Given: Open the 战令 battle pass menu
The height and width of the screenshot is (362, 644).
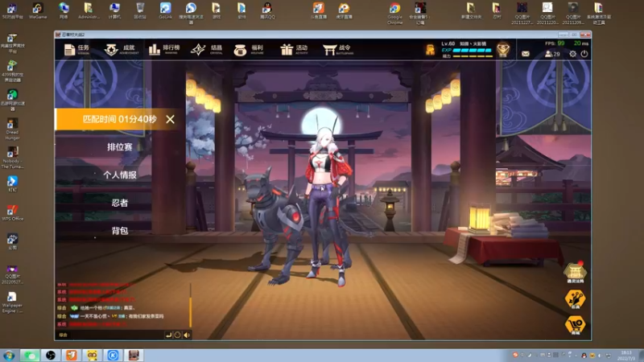Looking at the screenshot, I should (338, 50).
